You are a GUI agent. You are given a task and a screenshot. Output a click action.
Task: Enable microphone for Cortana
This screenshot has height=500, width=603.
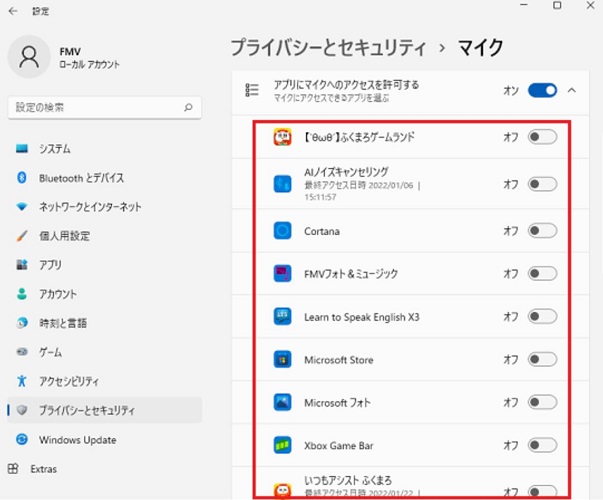(542, 231)
